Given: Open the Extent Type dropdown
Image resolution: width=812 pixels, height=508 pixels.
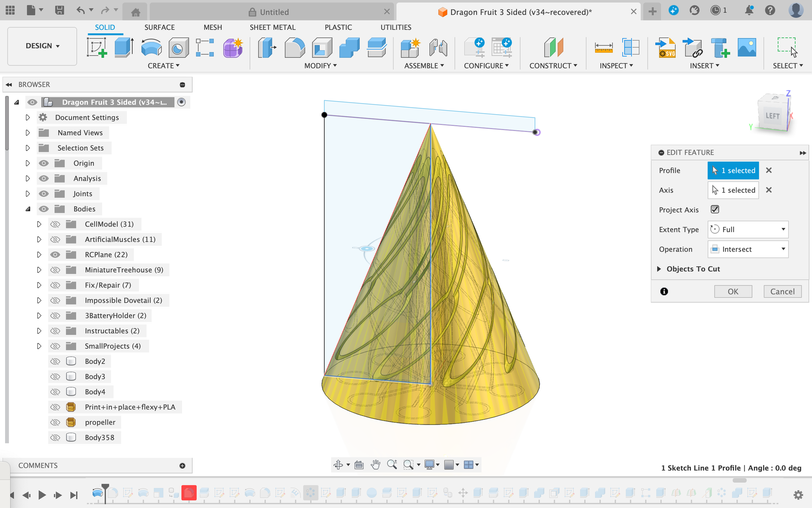Looking at the screenshot, I should (748, 230).
